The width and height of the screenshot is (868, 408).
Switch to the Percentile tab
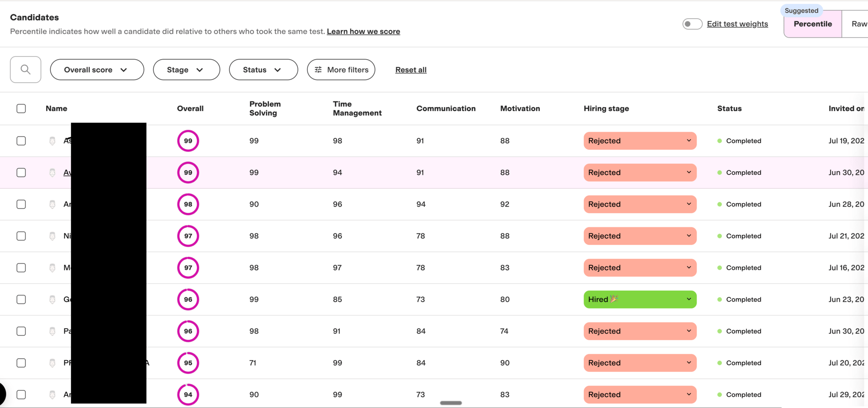pos(812,24)
